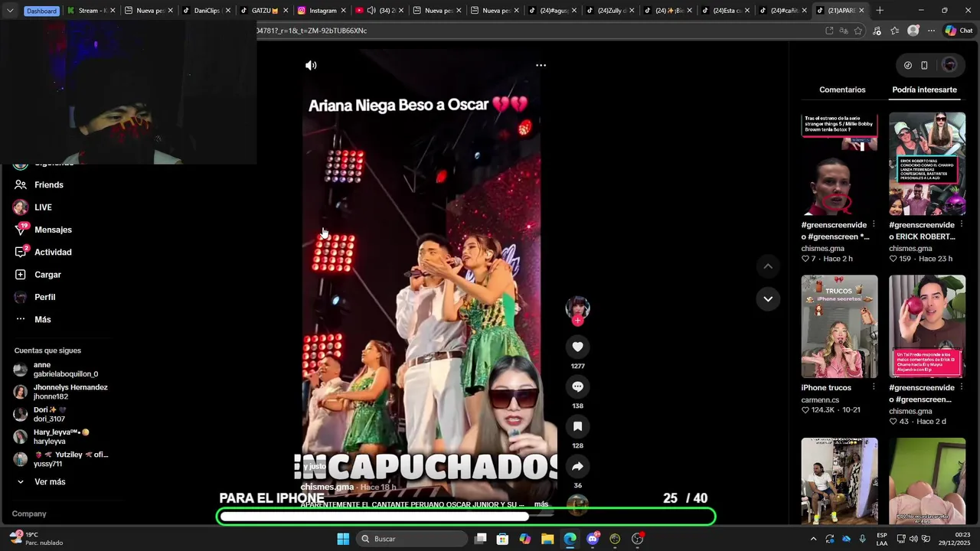Image resolution: width=980 pixels, height=551 pixels.
Task: Open Windows Start menu
Action: click(343, 539)
